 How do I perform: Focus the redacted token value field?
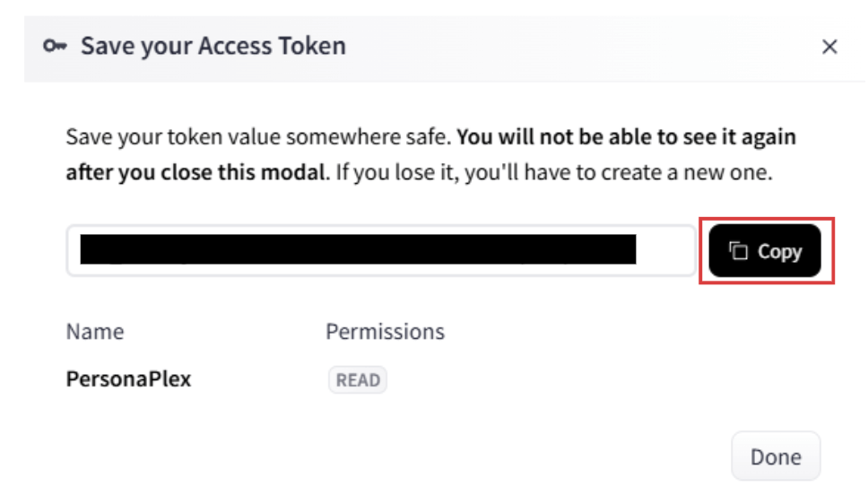(x=359, y=250)
